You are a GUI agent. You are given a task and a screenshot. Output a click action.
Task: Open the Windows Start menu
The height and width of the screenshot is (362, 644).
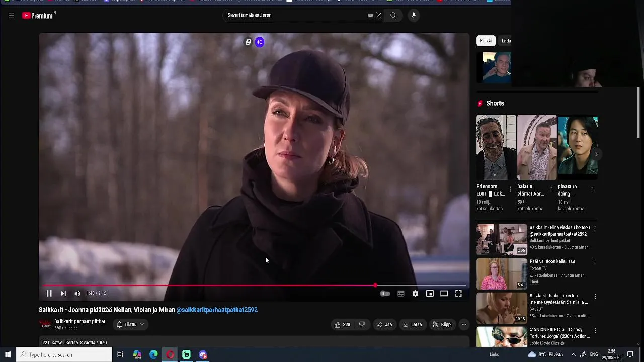(x=8, y=355)
